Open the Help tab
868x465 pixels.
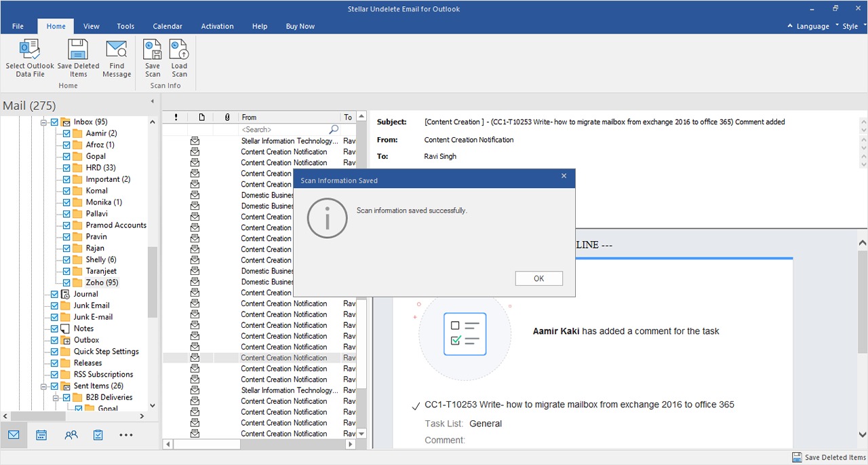tap(260, 26)
